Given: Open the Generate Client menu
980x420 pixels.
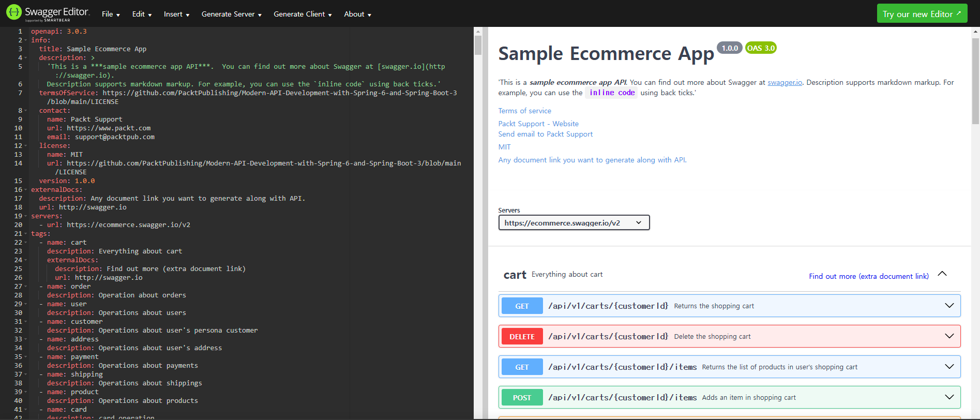Looking at the screenshot, I should click(x=303, y=14).
